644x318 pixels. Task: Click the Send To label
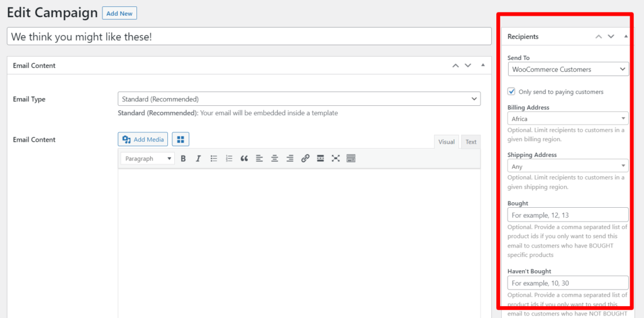pyautogui.click(x=518, y=58)
